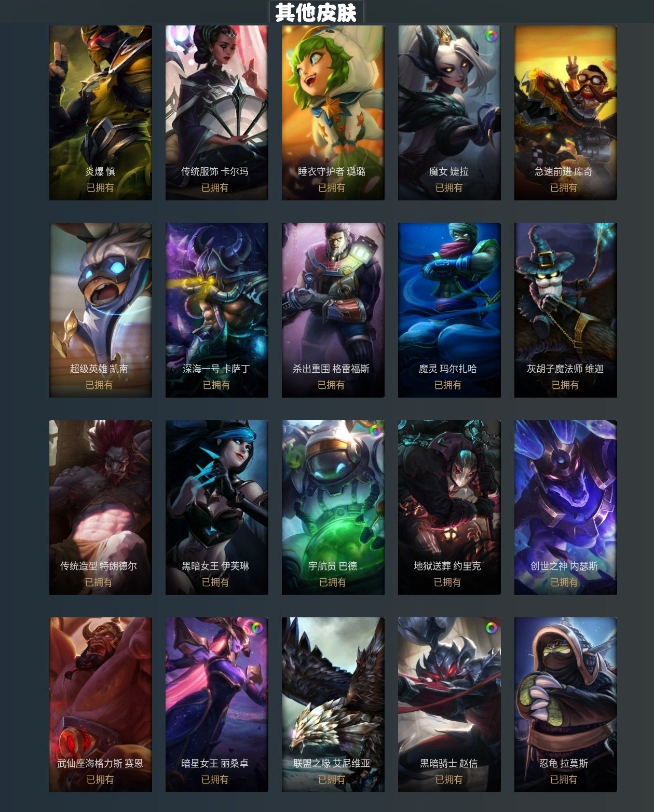Select the 传统造型 特朗德尔 skin card
This screenshot has height=812, width=654.
(101, 507)
